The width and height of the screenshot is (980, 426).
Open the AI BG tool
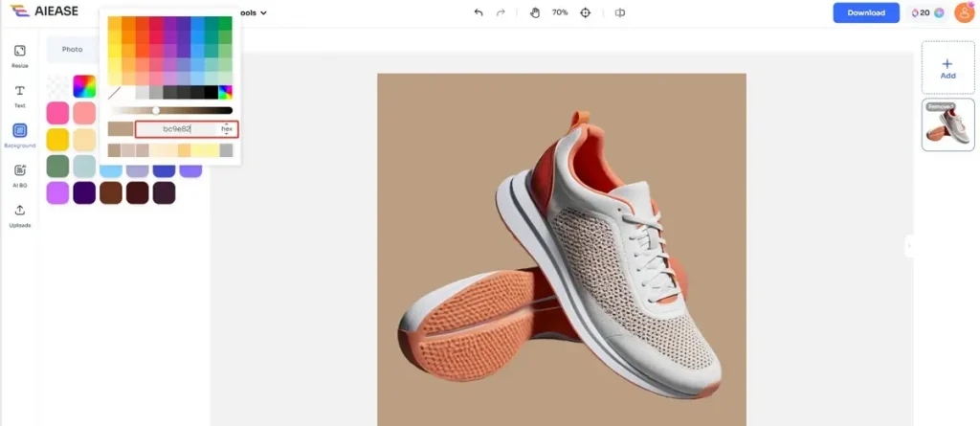19,174
